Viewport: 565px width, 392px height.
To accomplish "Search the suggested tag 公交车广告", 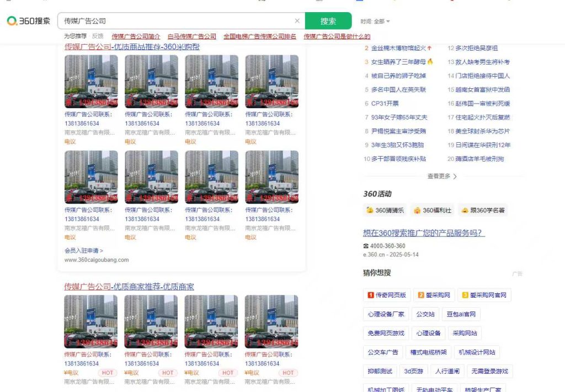I will click(383, 352).
